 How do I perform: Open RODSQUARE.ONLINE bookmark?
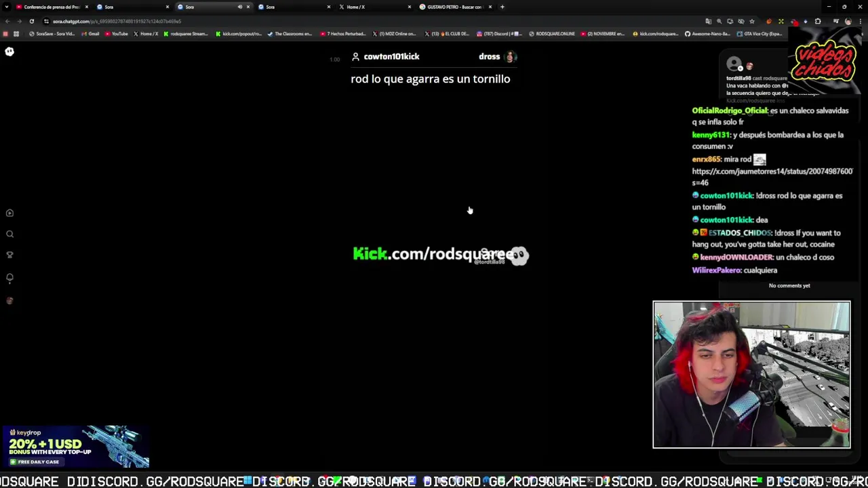[552, 34]
